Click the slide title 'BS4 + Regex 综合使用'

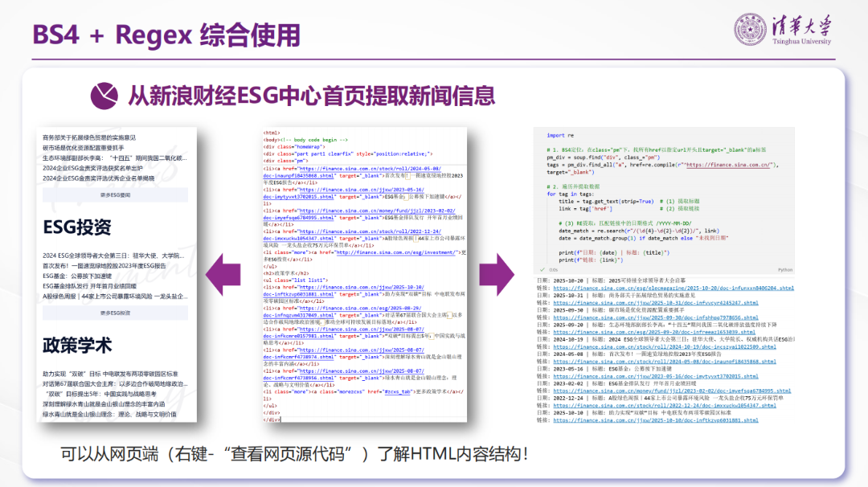coord(166,35)
